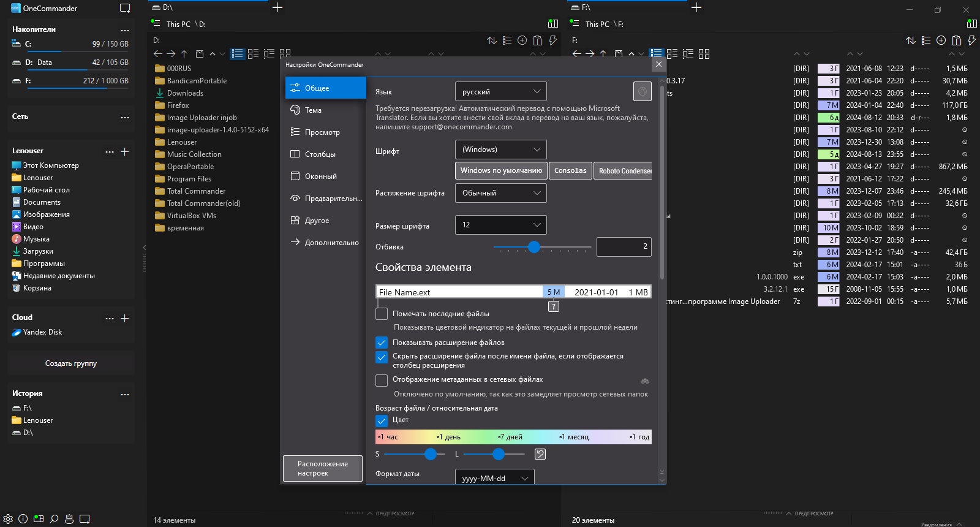Click the lightning quick-actions icon in F: pane

pyautogui.click(x=972, y=40)
